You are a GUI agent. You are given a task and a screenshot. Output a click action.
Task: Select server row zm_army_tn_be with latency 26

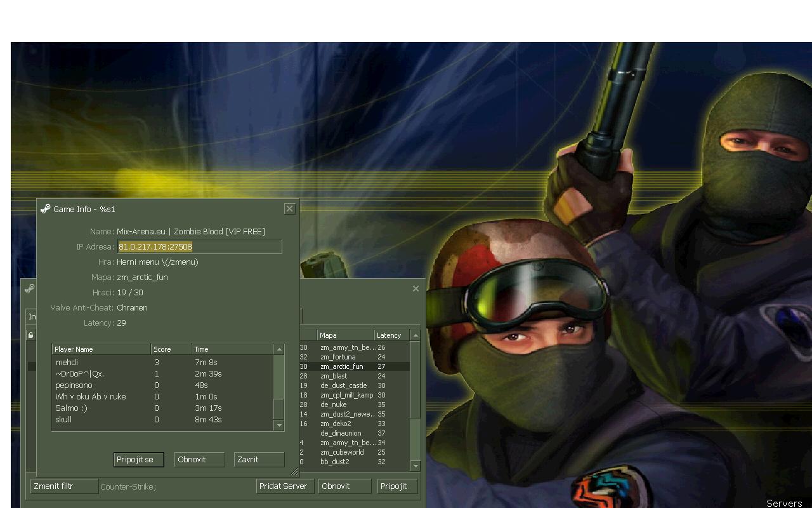coord(354,347)
